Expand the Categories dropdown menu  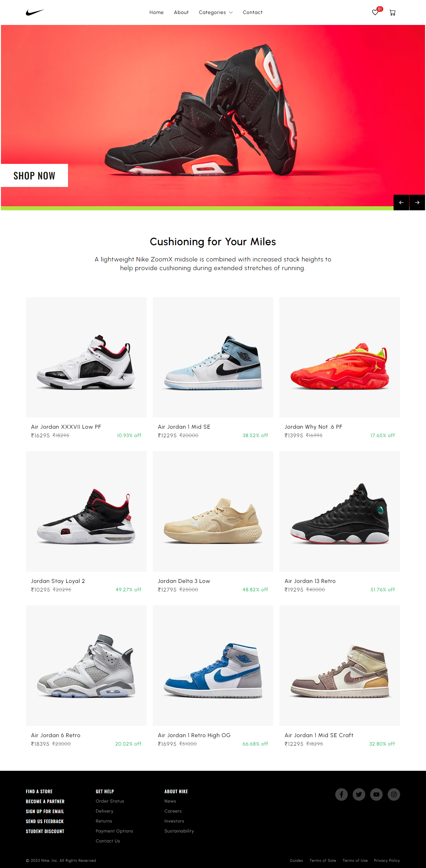tap(215, 12)
